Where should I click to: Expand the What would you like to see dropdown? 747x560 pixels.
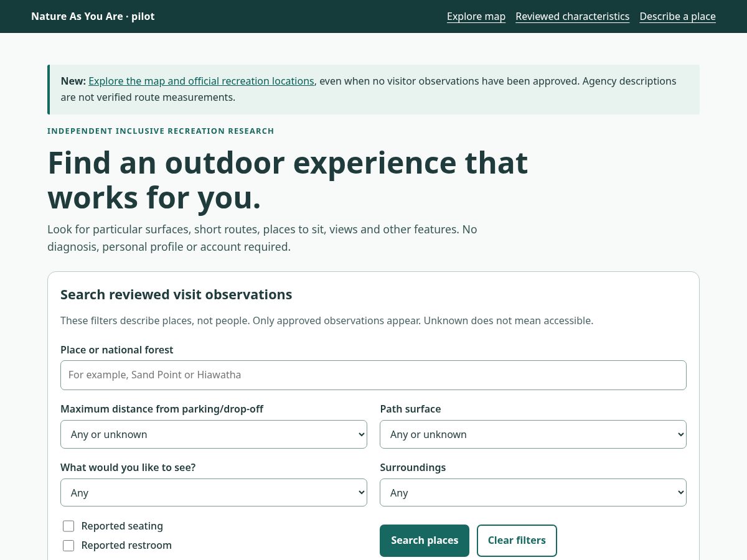point(214,493)
